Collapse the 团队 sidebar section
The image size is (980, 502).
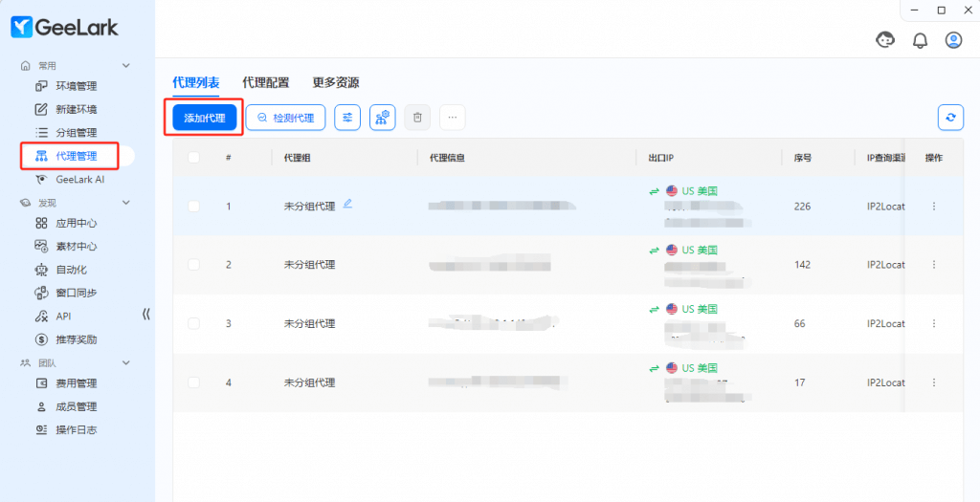point(125,363)
